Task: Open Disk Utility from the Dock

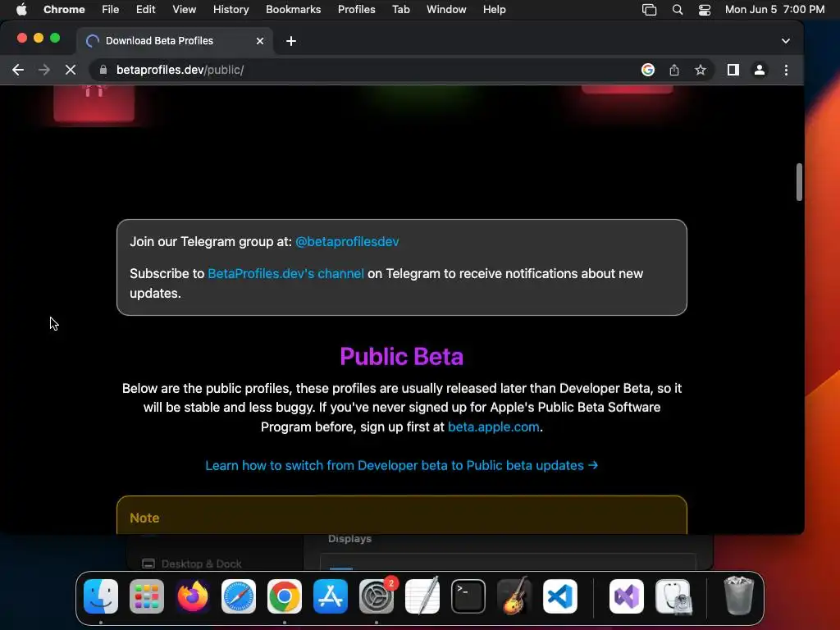Action: 673,596
